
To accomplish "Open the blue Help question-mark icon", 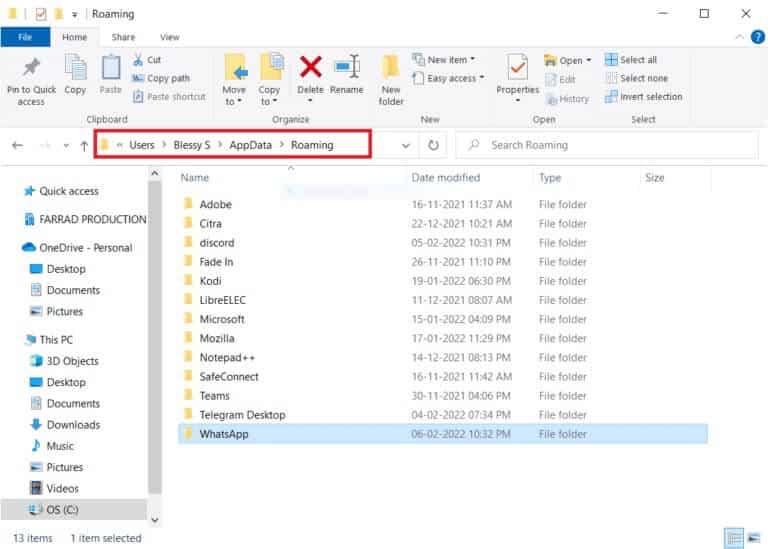I will click(x=758, y=37).
